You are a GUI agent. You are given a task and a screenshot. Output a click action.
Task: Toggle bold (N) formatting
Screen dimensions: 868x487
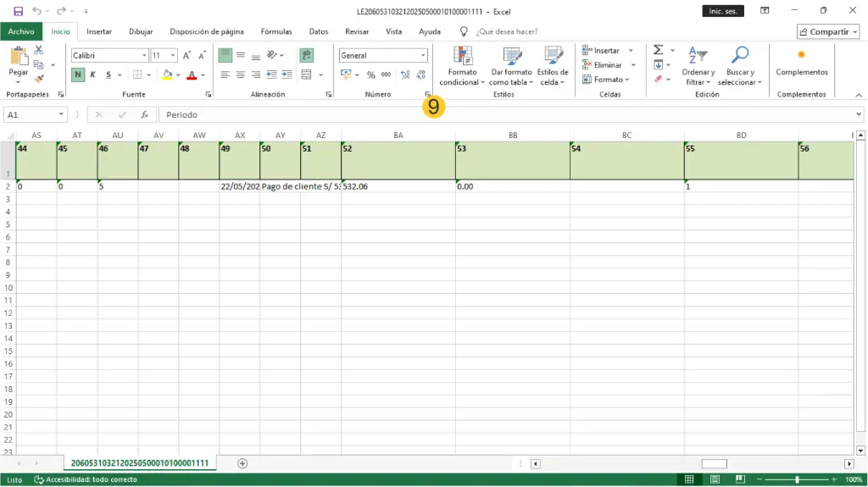pyautogui.click(x=78, y=75)
